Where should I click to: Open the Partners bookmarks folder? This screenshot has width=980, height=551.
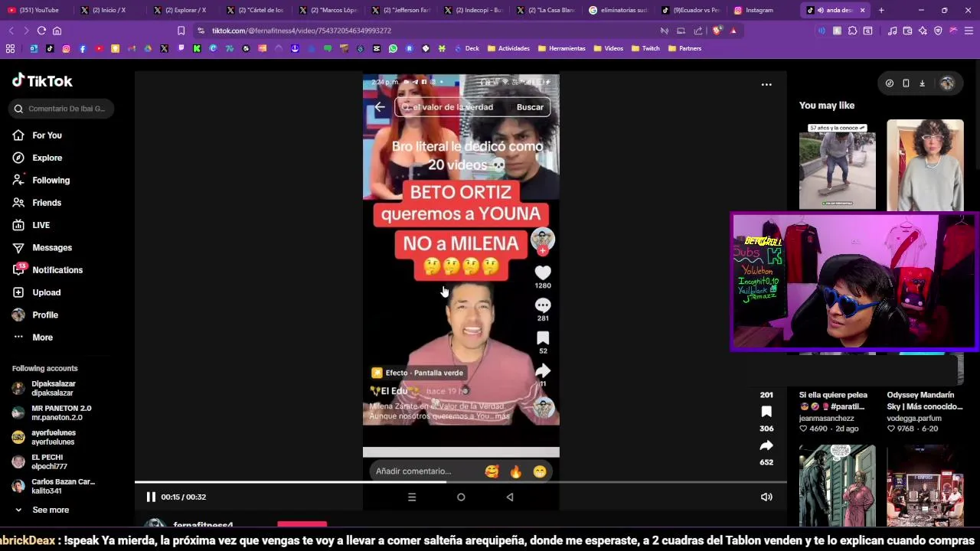pos(684,48)
